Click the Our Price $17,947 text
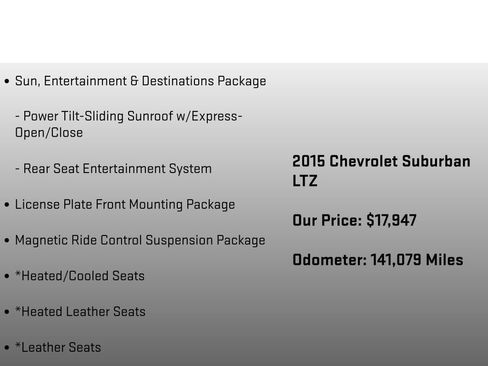Screen dimensions: 488x366 pos(354,220)
